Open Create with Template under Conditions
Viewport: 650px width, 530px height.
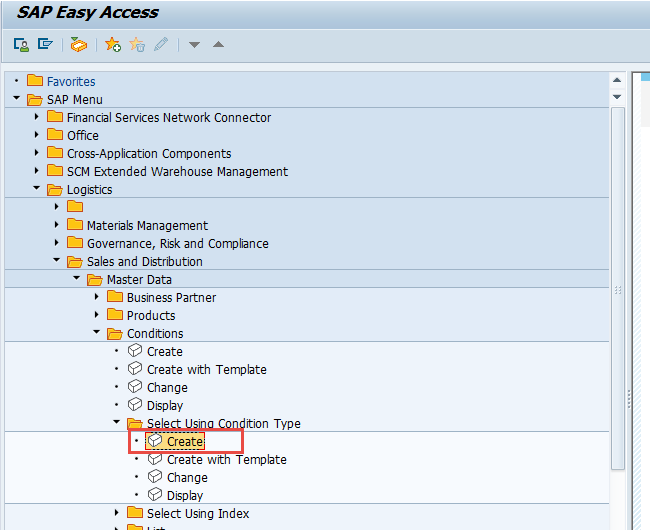click(207, 370)
